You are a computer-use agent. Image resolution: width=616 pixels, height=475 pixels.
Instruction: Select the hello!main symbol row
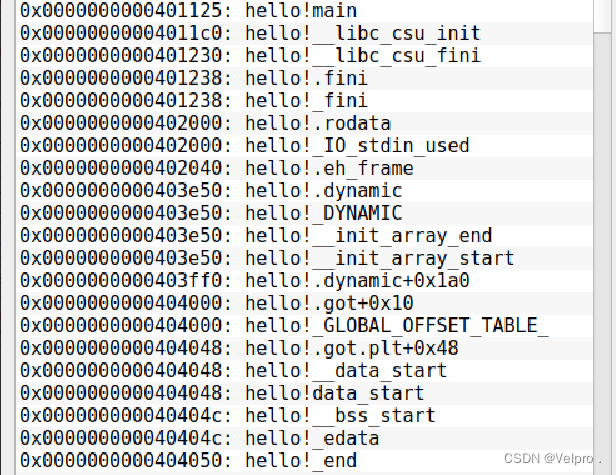point(304,11)
